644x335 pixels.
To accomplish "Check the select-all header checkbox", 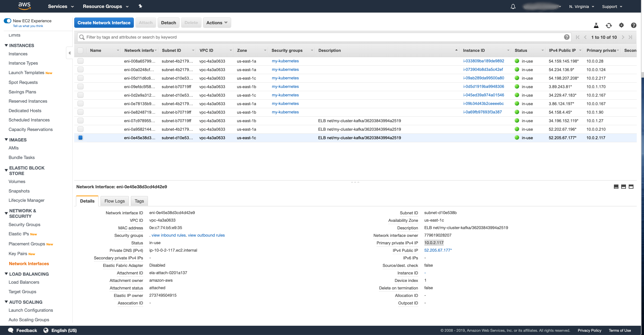I will (x=80, y=50).
